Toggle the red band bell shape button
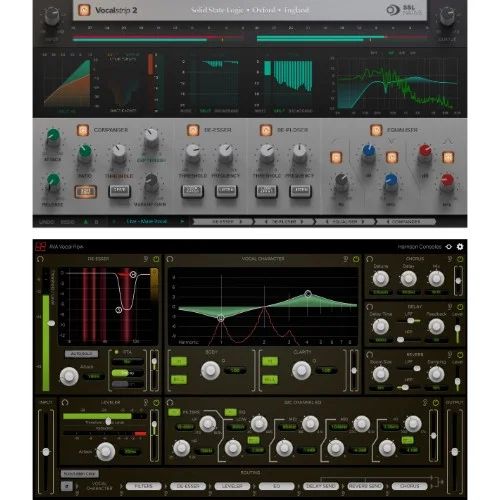This screenshot has width=500, height=500. (x=448, y=157)
